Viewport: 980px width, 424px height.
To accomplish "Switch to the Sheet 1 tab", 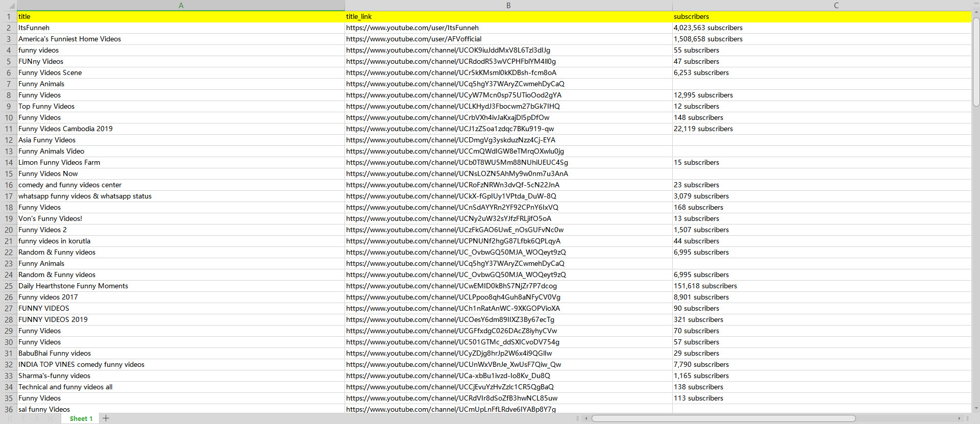I will (x=81, y=418).
